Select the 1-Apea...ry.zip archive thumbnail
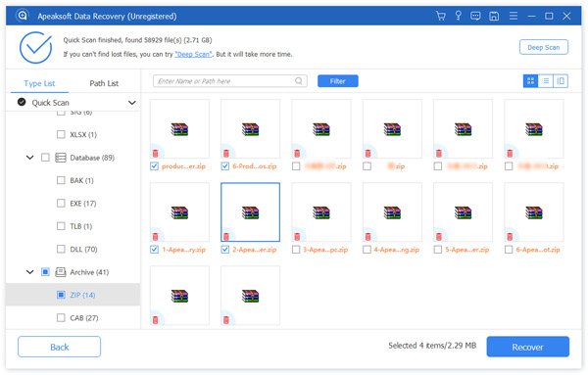588x375 pixels. 179,212
